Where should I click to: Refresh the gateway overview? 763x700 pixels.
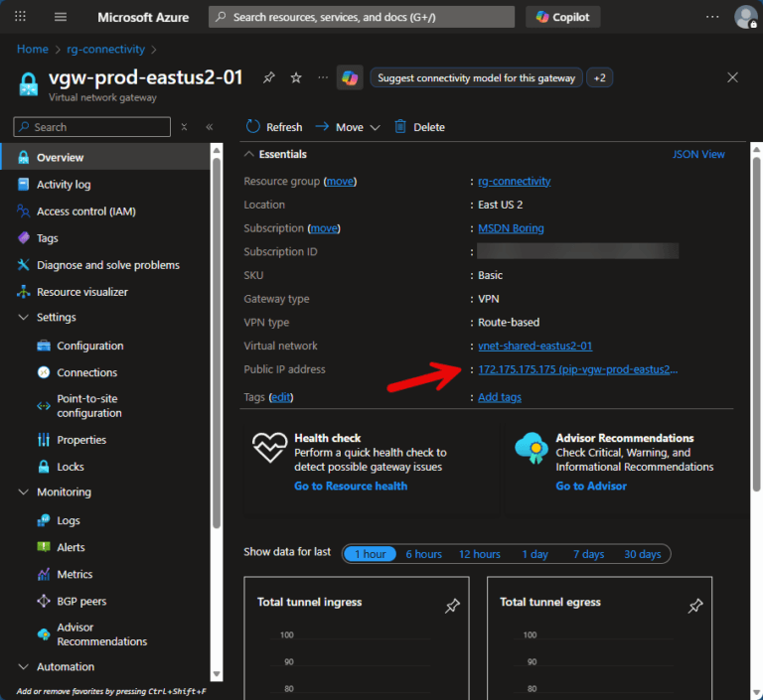pos(274,127)
